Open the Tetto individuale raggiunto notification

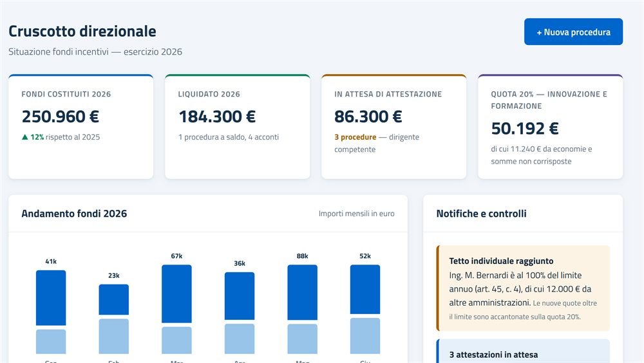(x=523, y=288)
